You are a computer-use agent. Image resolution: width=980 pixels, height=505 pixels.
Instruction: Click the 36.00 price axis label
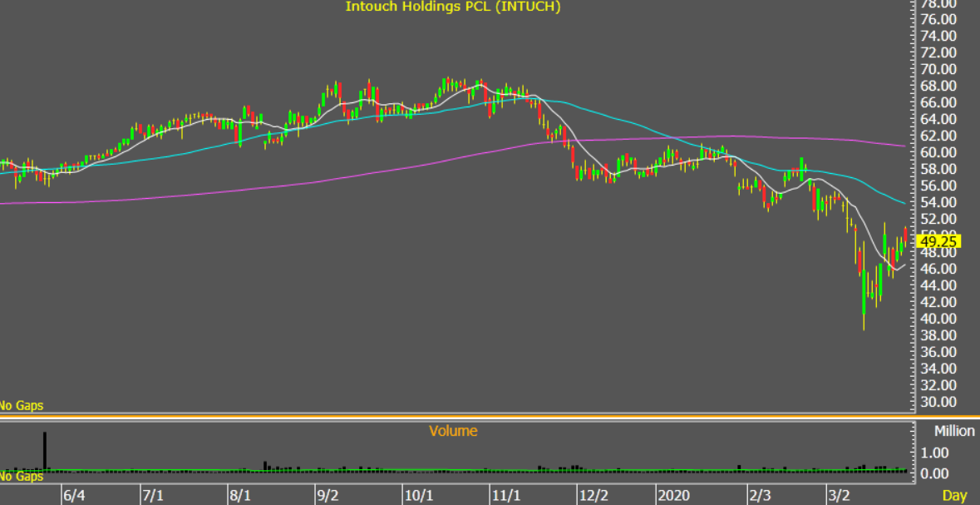click(939, 352)
